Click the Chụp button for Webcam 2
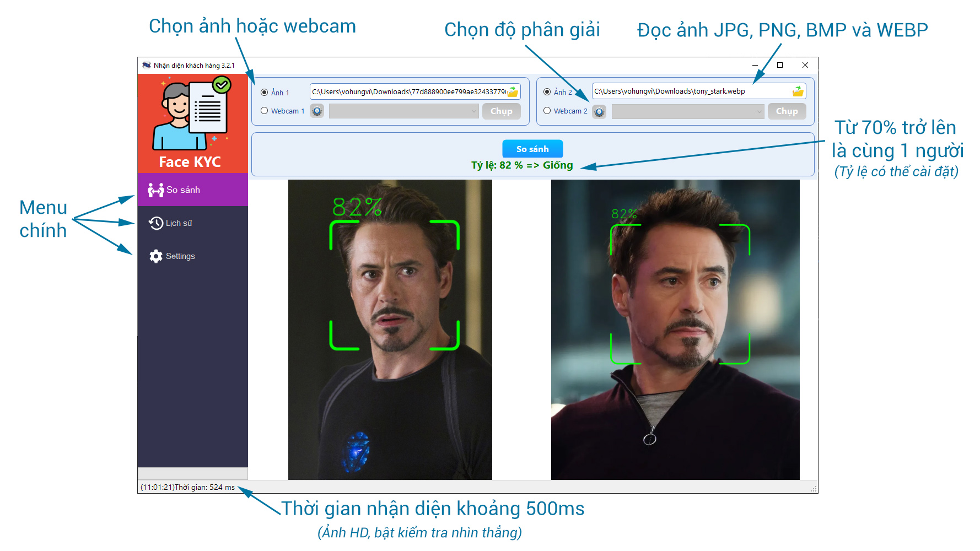The height and width of the screenshot is (551, 980). (x=787, y=111)
